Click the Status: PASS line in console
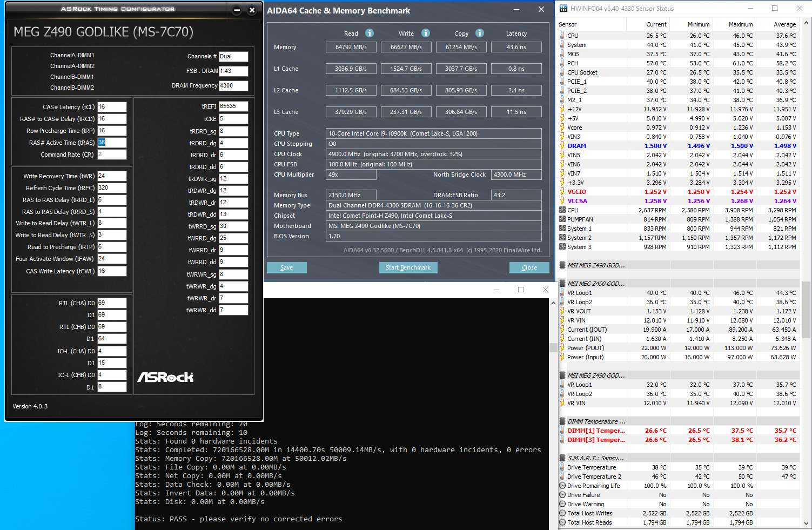Image resolution: width=812 pixels, height=530 pixels. click(238, 519)
